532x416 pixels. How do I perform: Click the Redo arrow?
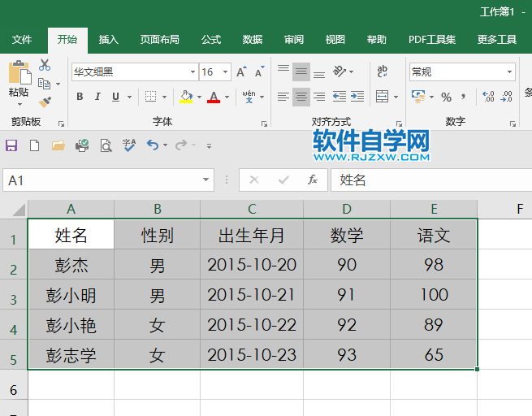(x=181, y=145)
